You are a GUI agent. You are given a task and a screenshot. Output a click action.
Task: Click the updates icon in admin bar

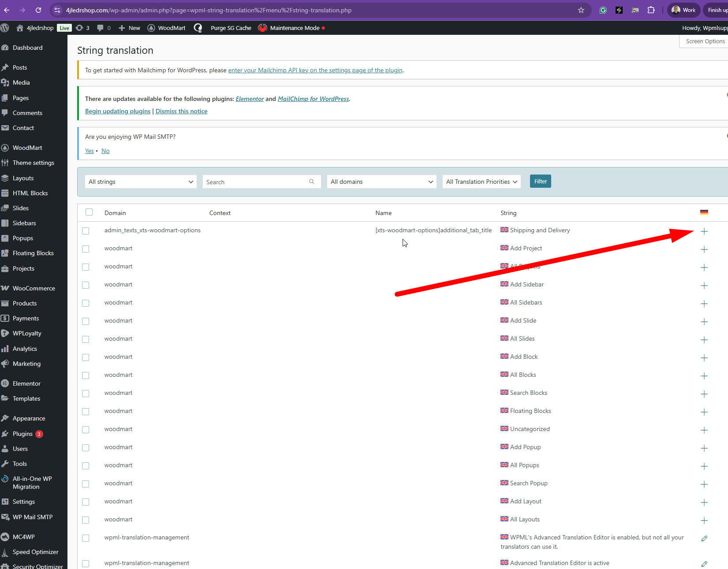click(x=82, y=28)
